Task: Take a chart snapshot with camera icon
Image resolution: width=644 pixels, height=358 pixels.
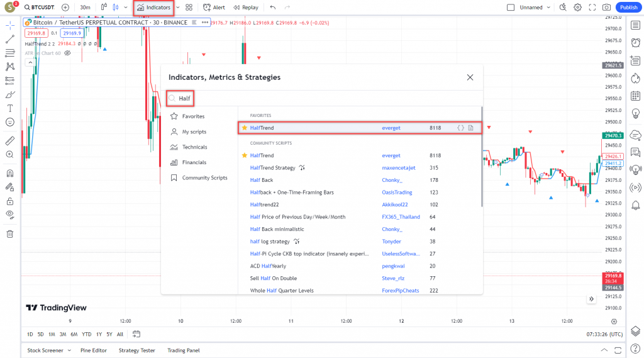Action: coord(607,8)
